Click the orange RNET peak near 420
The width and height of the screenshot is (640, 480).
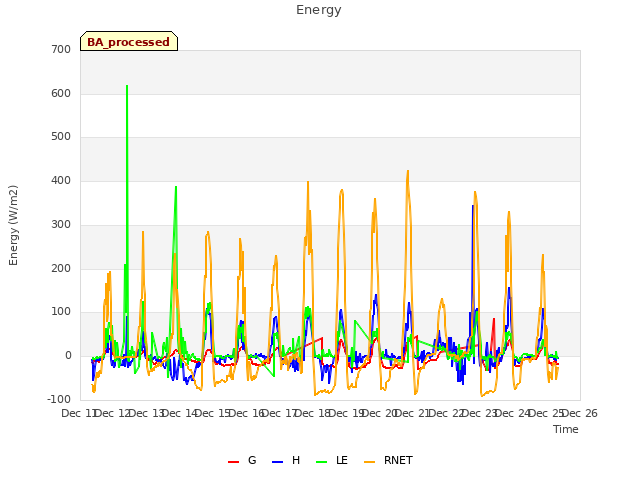[x=407, y=171]
